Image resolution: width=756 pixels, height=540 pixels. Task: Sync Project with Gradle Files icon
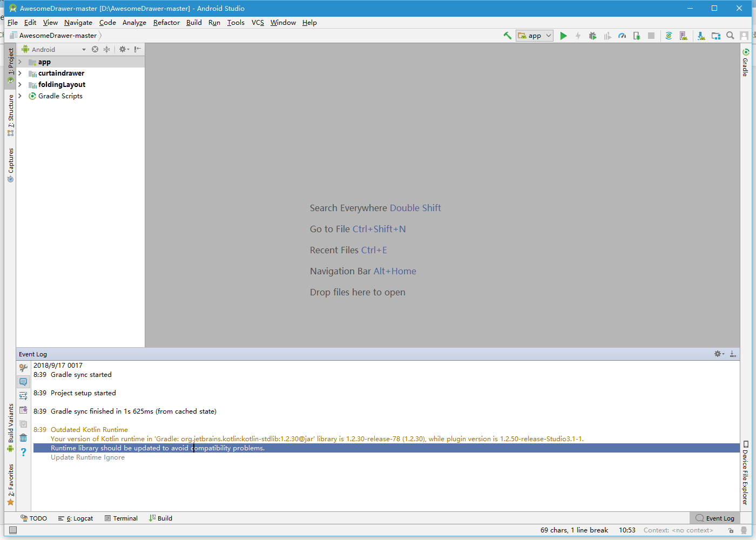click(669, 36)
